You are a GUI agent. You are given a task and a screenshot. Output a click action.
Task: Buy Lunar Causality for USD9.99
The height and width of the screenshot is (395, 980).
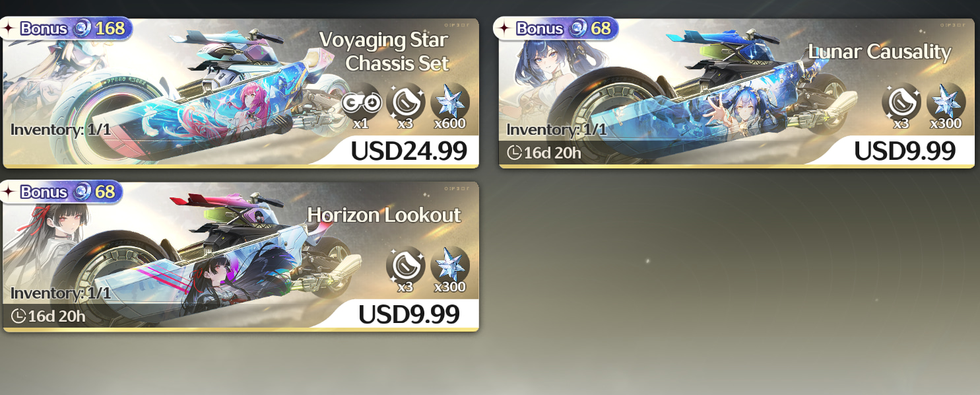point(904,151)
